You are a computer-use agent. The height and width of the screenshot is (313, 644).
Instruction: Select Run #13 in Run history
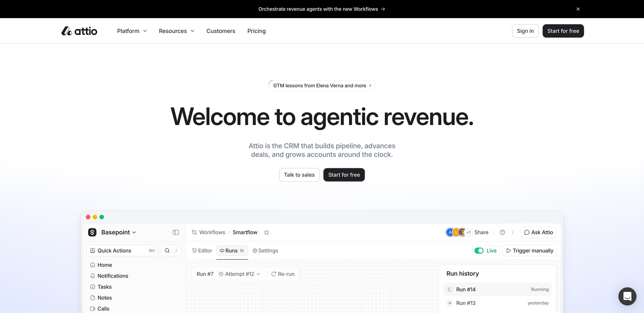click(x=497, y=303)
